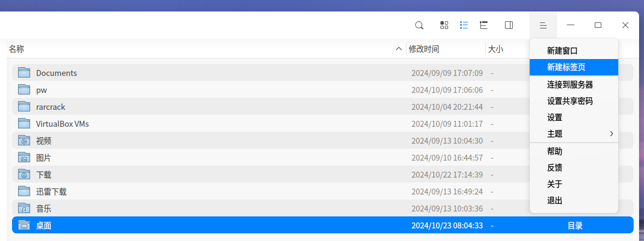Screen dimensions: 644x241
Task: Select the 视频 folder name
Action: click(44, 141)
